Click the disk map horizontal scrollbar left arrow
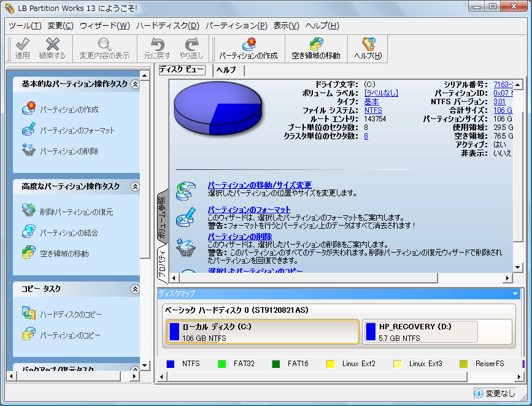Screen dimensions: 532x406 tap(161, 377)
